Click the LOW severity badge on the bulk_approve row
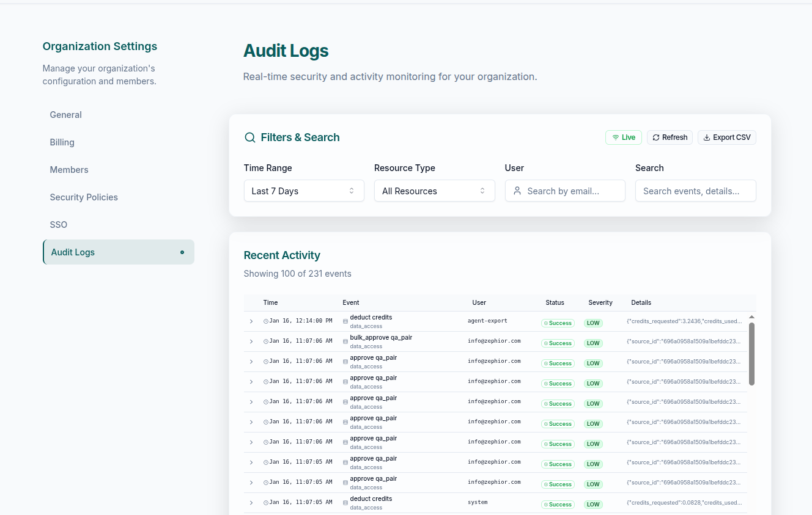 592,343
